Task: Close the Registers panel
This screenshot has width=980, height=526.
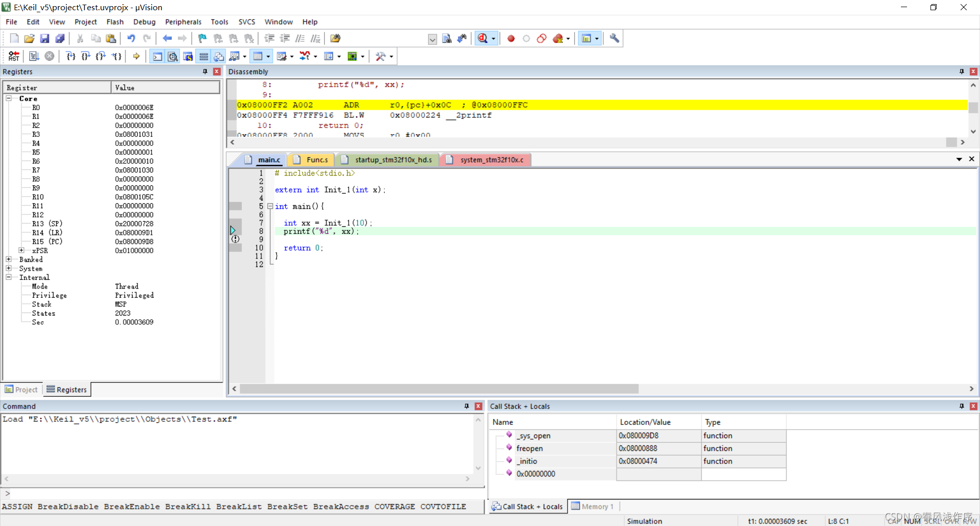Action: tap(217, 71)
